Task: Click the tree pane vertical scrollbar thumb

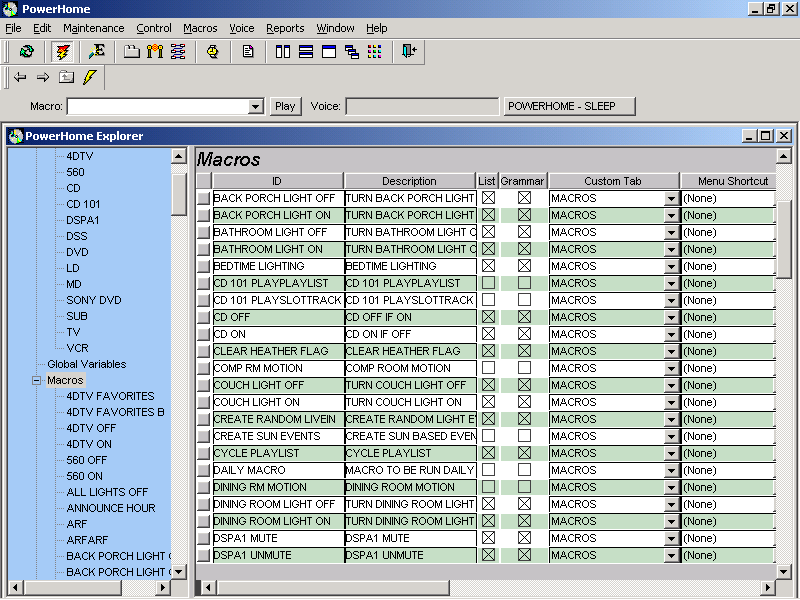Action: click(179, 194)
